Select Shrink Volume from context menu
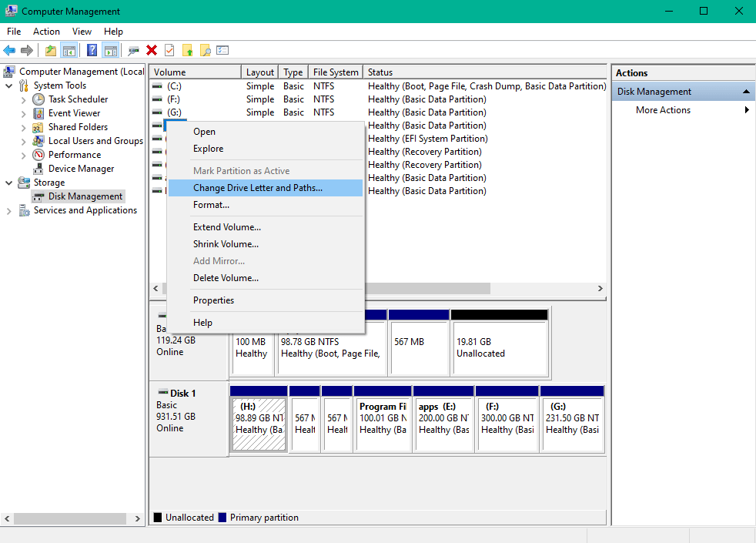Screen dimensions: 756x543 pos(226,244)
